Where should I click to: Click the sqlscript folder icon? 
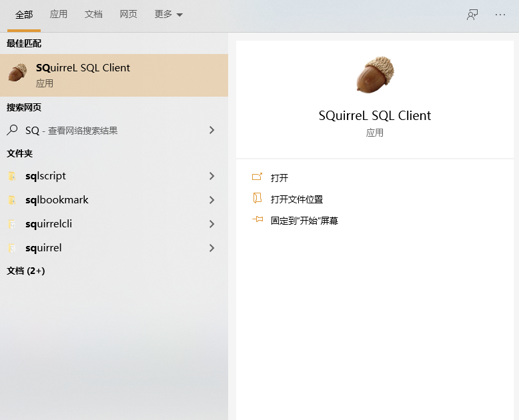pos(12,176)
